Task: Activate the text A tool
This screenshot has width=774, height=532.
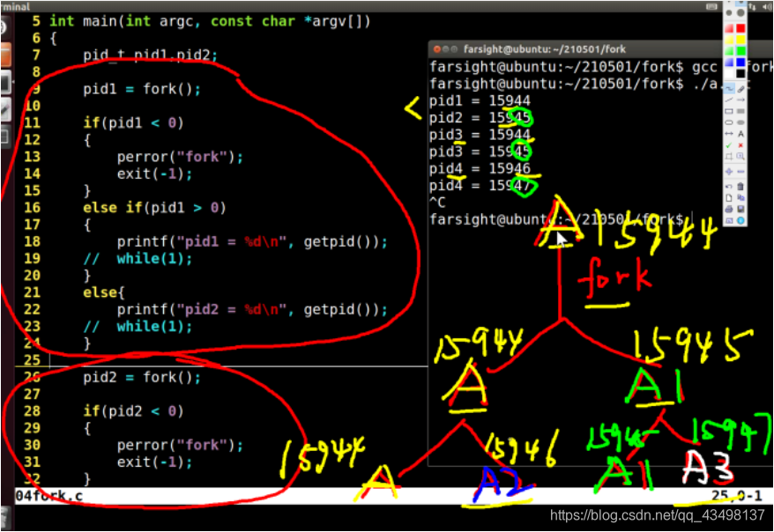Action: pos(741,134)
